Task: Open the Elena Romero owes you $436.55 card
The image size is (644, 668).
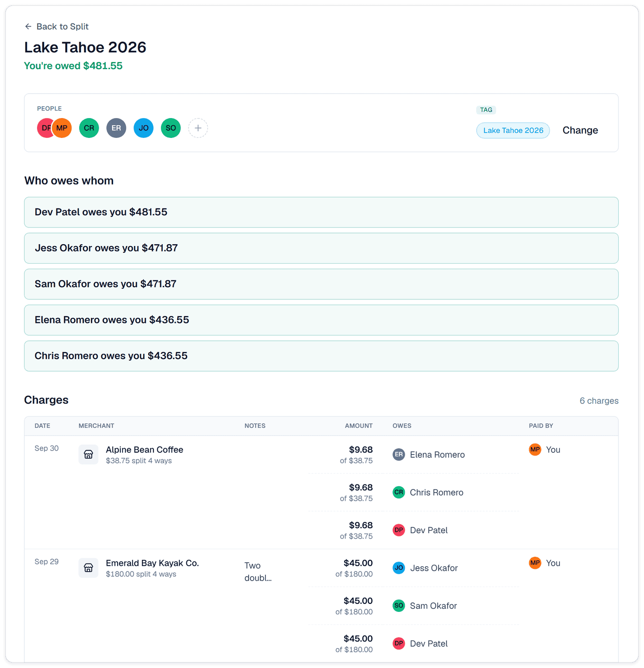Action: (x=321, y=320)
